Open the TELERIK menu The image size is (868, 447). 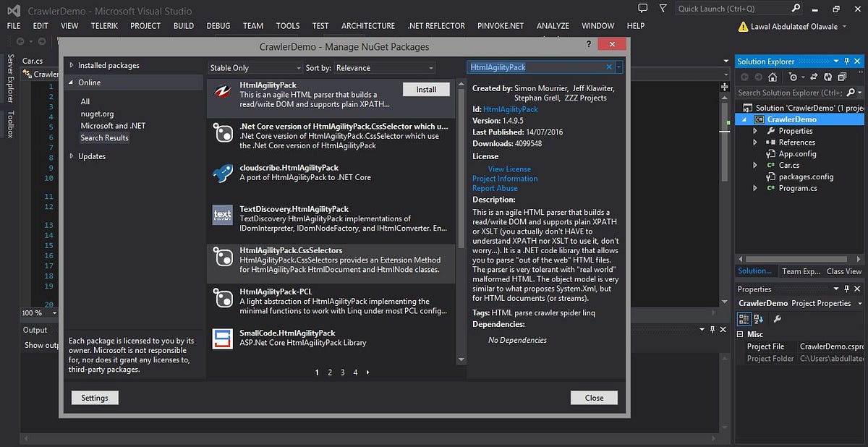click(104, 26)
